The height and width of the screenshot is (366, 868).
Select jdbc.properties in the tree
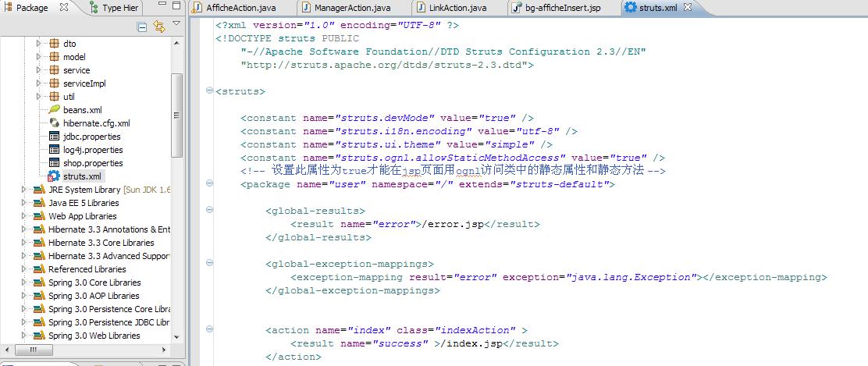91,137
